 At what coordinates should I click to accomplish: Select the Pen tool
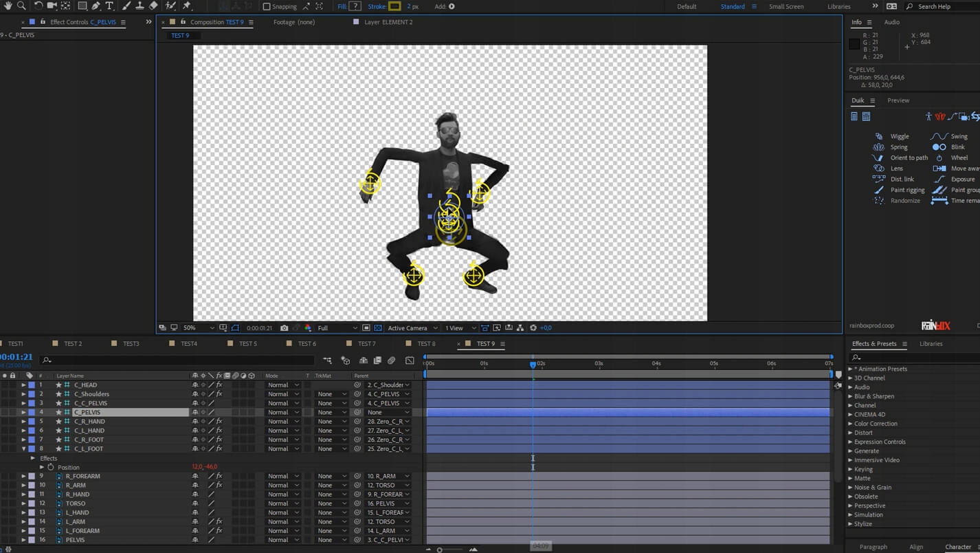pos(96,6)
